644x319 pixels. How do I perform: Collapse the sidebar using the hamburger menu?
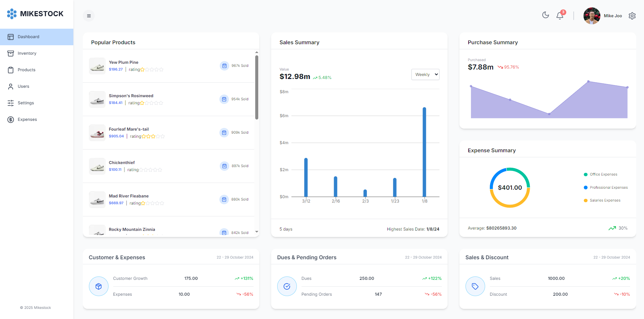89,16
